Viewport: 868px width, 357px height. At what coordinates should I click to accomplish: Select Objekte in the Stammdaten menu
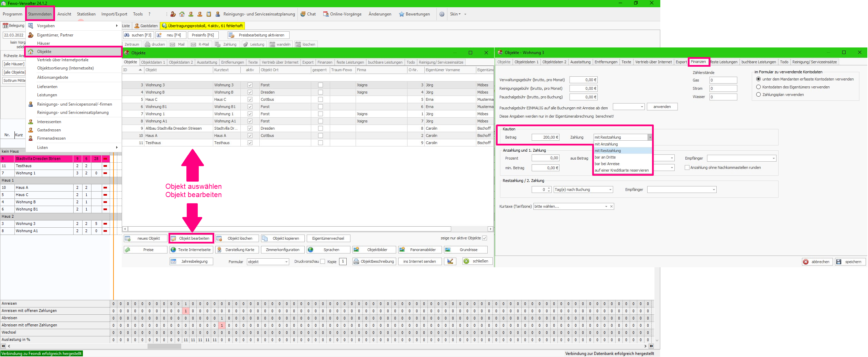(x=74, y=52)
